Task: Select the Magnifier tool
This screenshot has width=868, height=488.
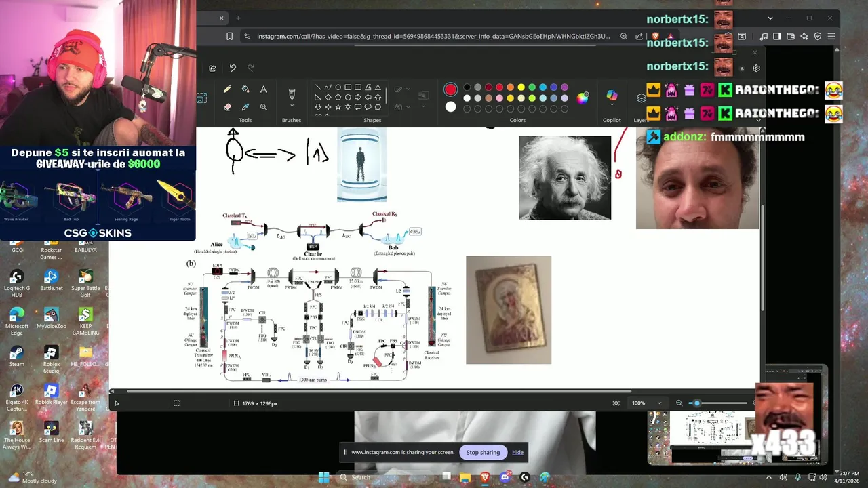Action: 263,107
